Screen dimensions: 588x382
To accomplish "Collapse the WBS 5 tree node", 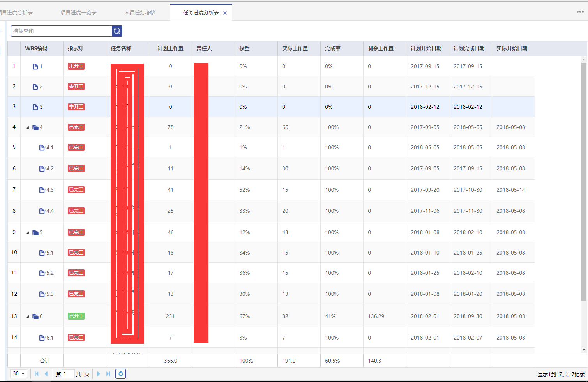I will click(x=28, y=233).
